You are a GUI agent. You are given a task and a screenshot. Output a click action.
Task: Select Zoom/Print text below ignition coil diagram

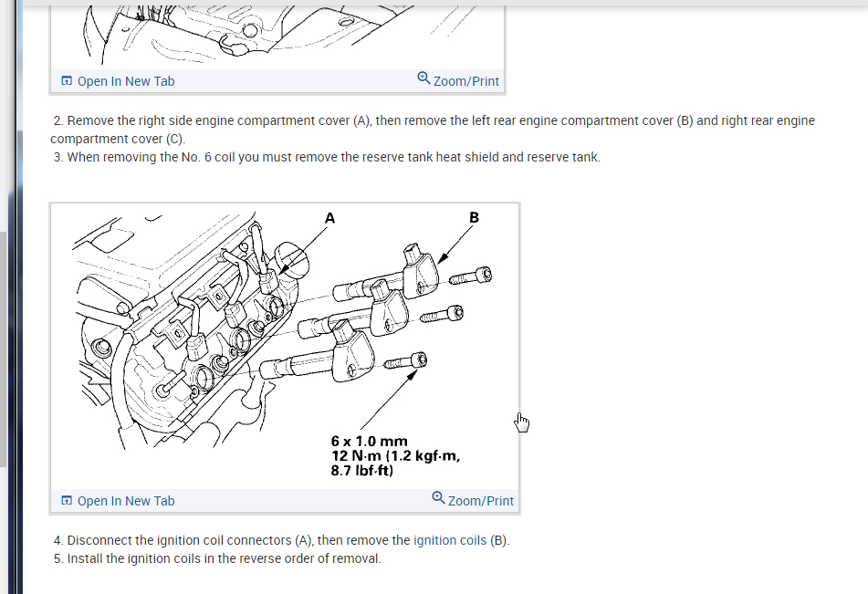pos(480,501)
